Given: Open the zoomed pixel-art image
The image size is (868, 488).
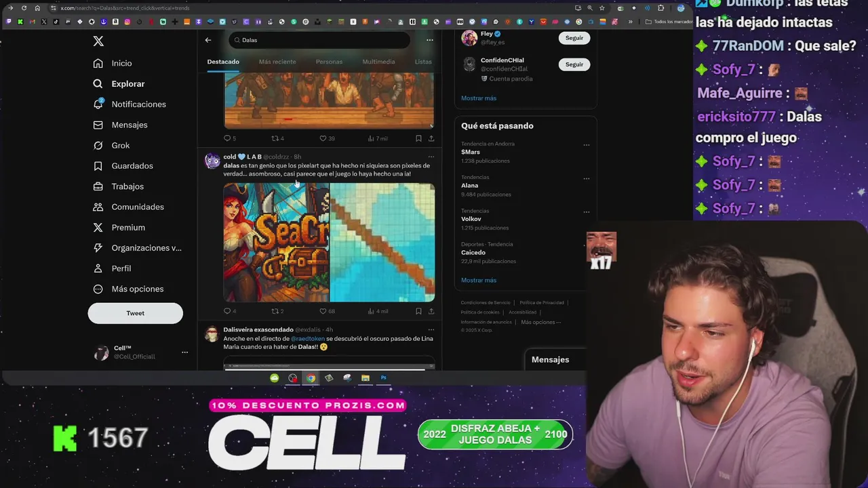Looking at the screenshot, I should point(382,242).
